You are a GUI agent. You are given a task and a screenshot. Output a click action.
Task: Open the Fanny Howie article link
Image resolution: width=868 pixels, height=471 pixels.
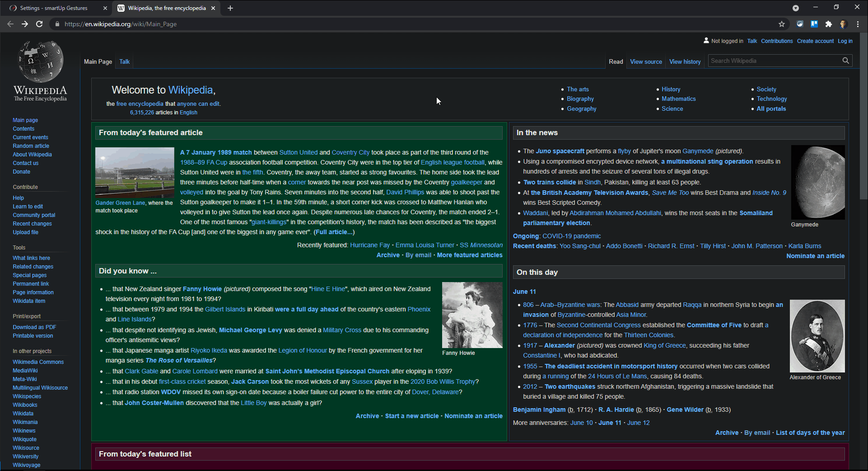pos(202,289)
